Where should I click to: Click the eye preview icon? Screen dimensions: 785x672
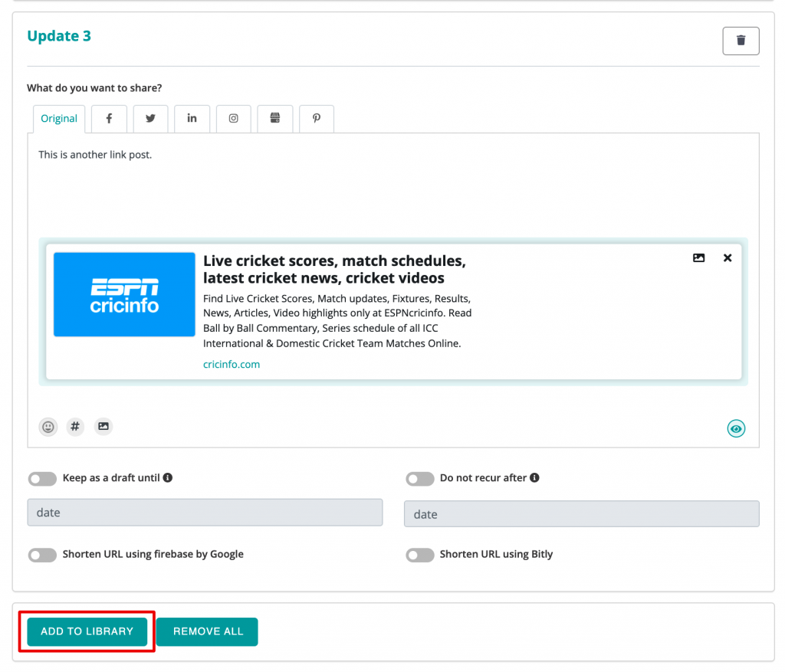[x=736, y=429]
